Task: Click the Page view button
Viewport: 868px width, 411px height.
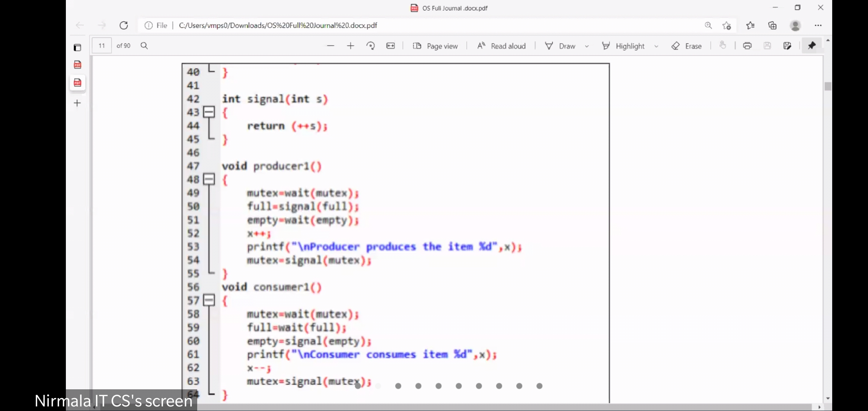Action: [435, 46]
